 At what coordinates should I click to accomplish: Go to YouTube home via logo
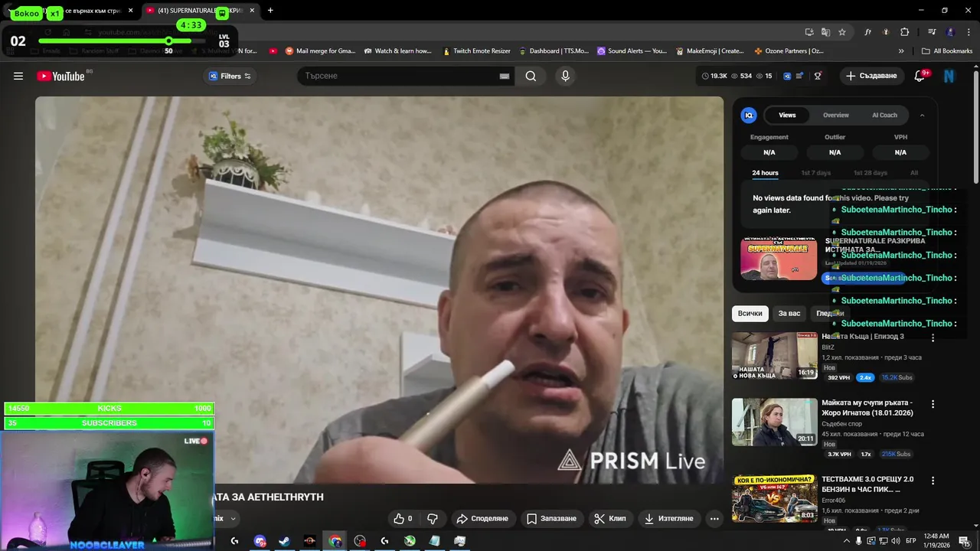[60, 76]
